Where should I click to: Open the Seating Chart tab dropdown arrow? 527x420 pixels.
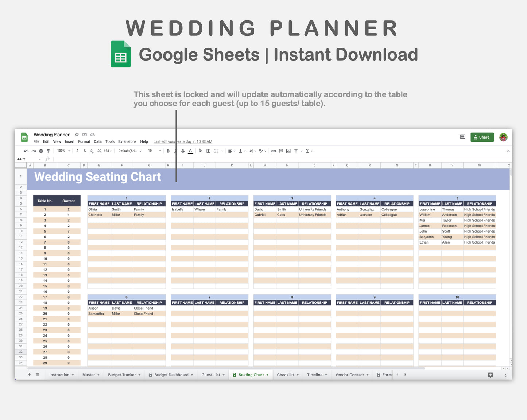pyautogui.click(x=267, y=374)
